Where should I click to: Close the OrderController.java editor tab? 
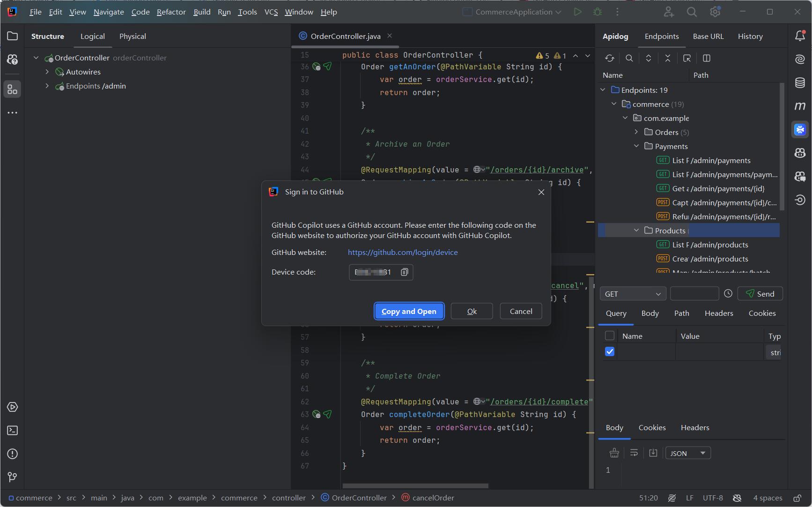point(390,36)
